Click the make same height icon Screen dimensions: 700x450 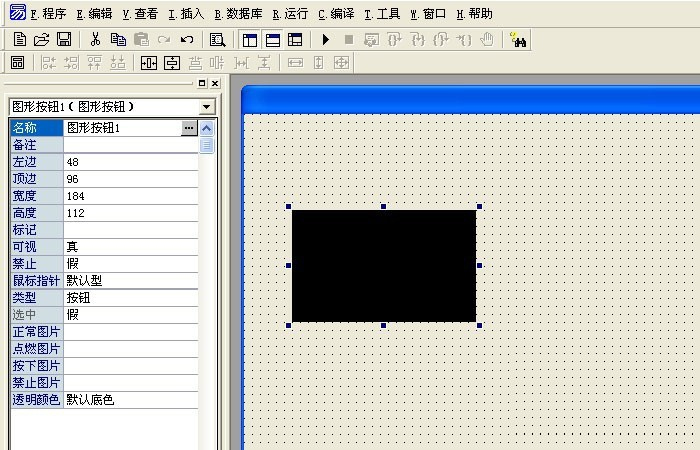(x=318, y=62)
